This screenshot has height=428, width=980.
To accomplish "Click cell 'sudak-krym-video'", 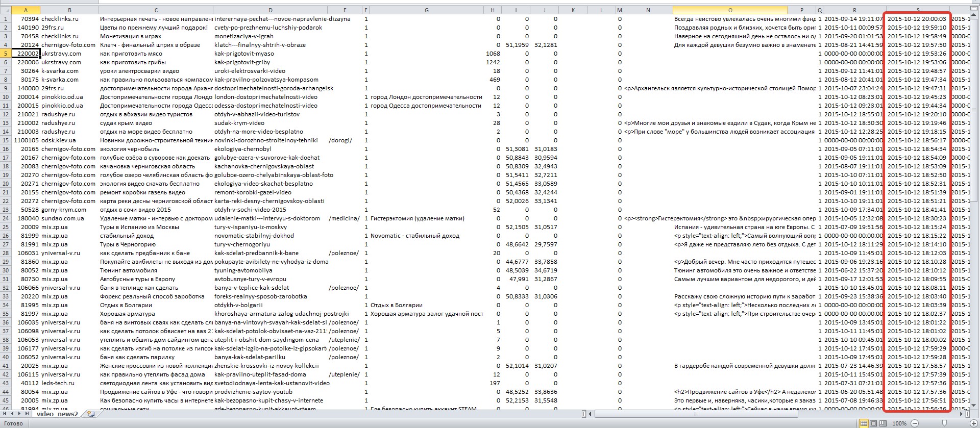I will point(270,123).
